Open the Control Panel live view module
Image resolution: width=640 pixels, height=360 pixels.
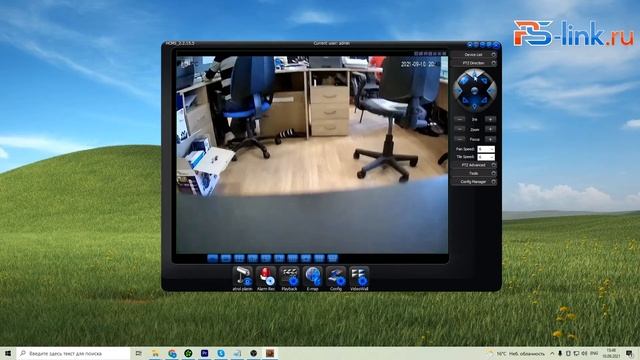(242, 278)
